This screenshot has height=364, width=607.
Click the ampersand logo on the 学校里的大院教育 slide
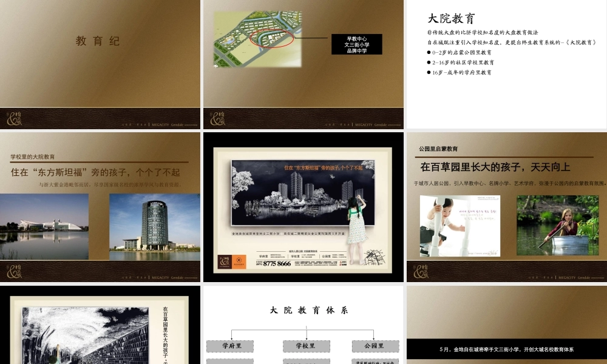[x=15, y=272]
